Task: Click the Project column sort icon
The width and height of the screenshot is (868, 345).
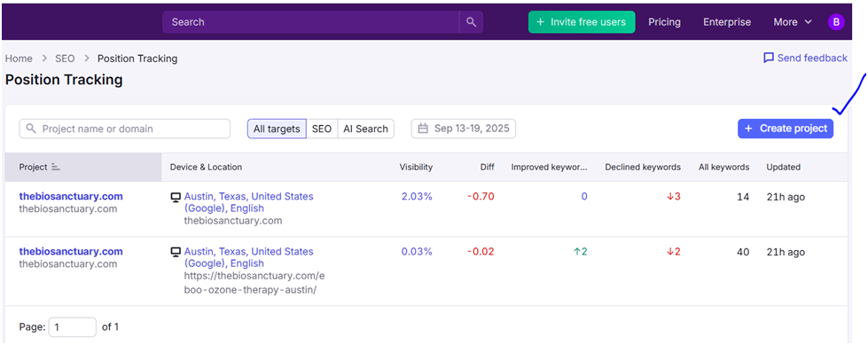Action: [55, 167]
